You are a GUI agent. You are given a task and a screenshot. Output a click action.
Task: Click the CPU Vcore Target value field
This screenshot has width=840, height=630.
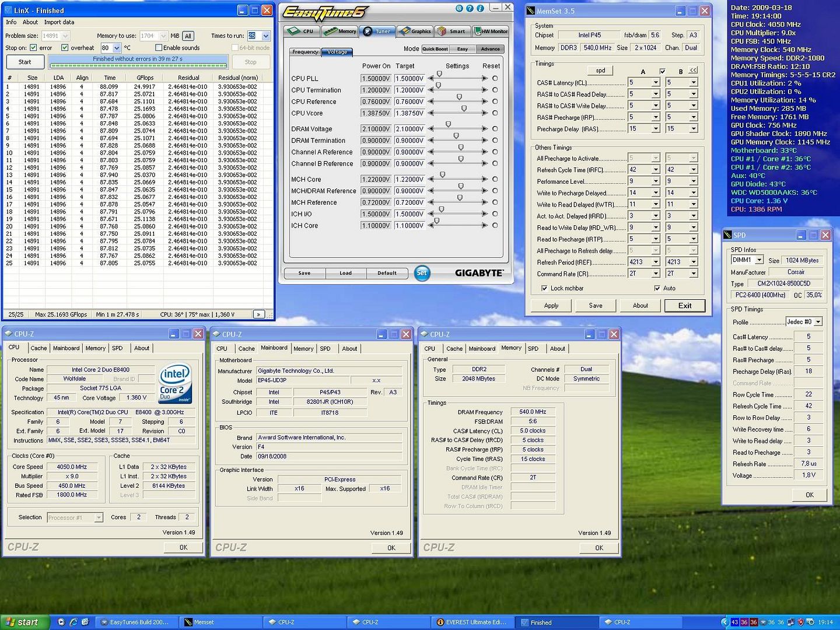[x=409, y=113]
